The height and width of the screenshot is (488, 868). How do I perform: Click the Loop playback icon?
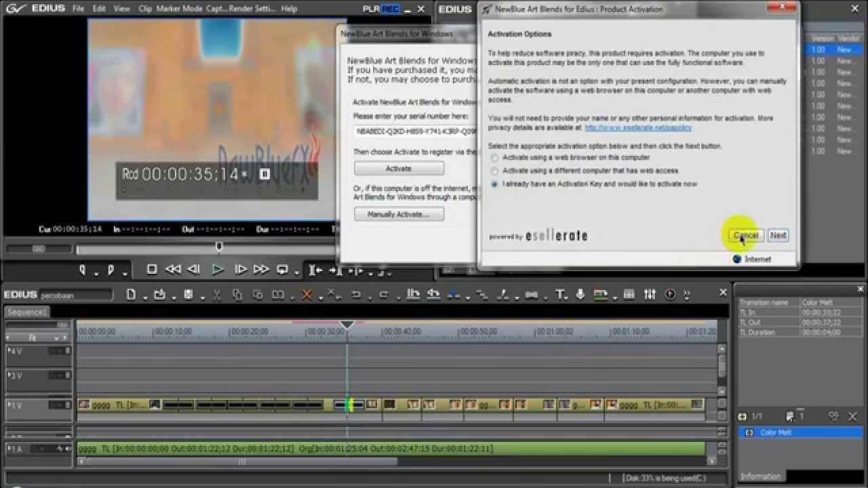[282, 269]
